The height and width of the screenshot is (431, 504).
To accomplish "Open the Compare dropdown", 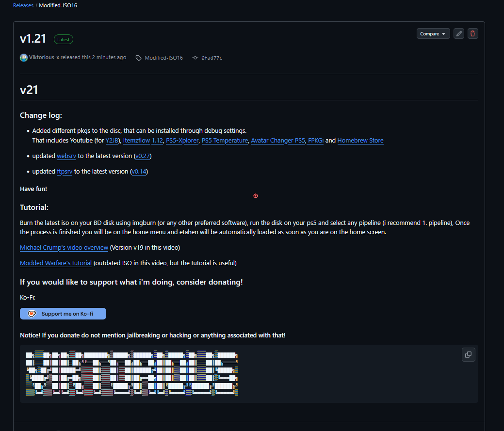I will point(433,34).
